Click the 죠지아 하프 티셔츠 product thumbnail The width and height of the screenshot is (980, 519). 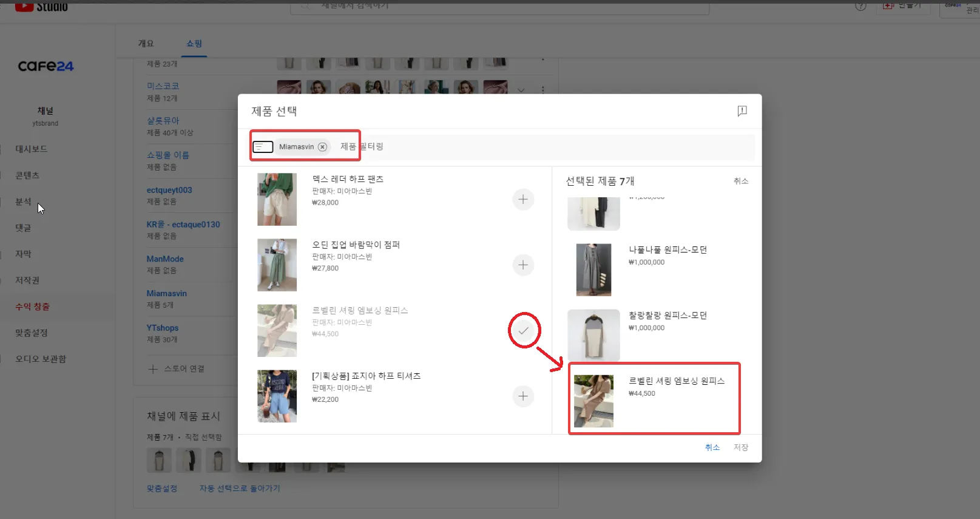tap(277, 396)
